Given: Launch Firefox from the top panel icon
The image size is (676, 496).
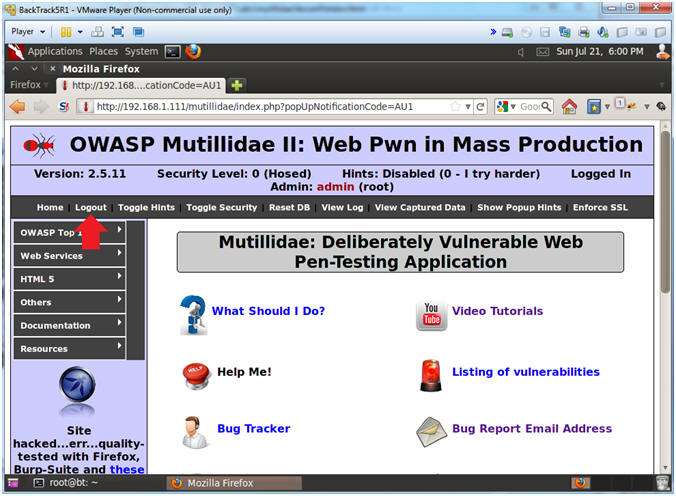Looking at the screenshot, I should coord(193,51).
